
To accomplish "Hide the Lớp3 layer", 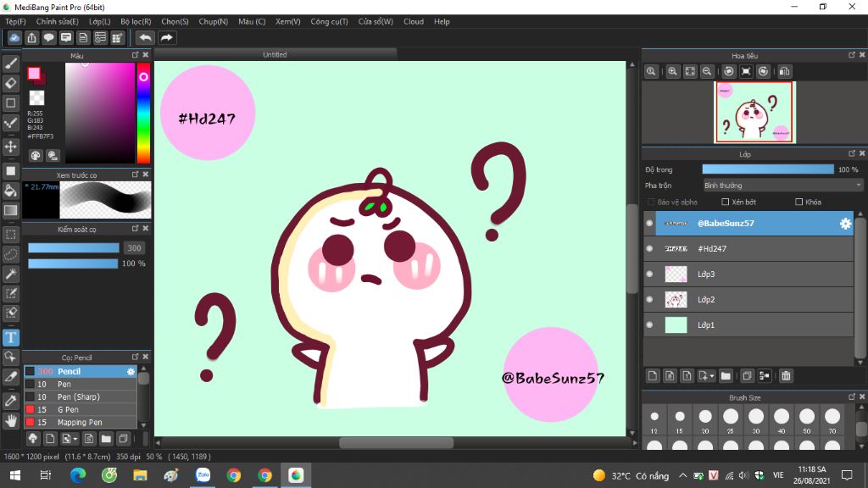I will coord(649,274).
